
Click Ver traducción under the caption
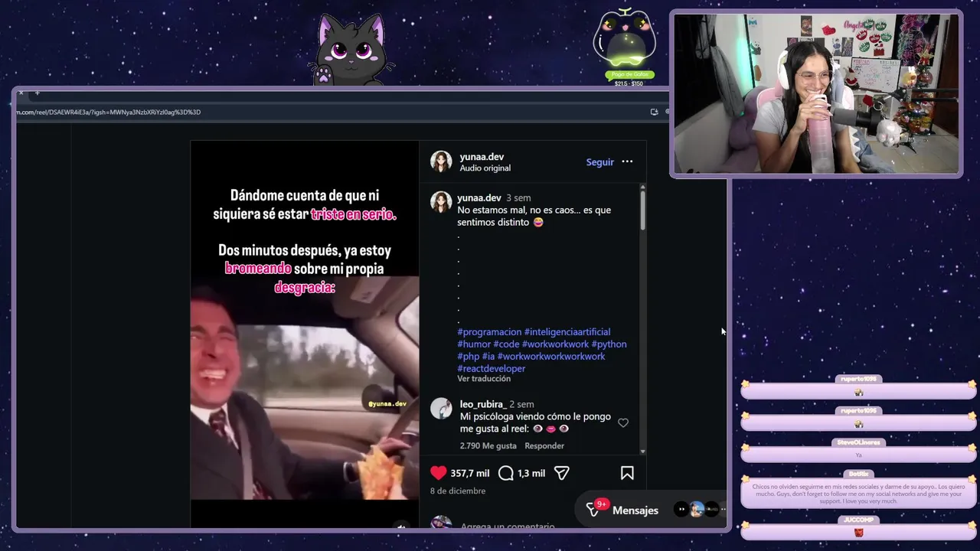pyautogui.click(x=484, y=378)
